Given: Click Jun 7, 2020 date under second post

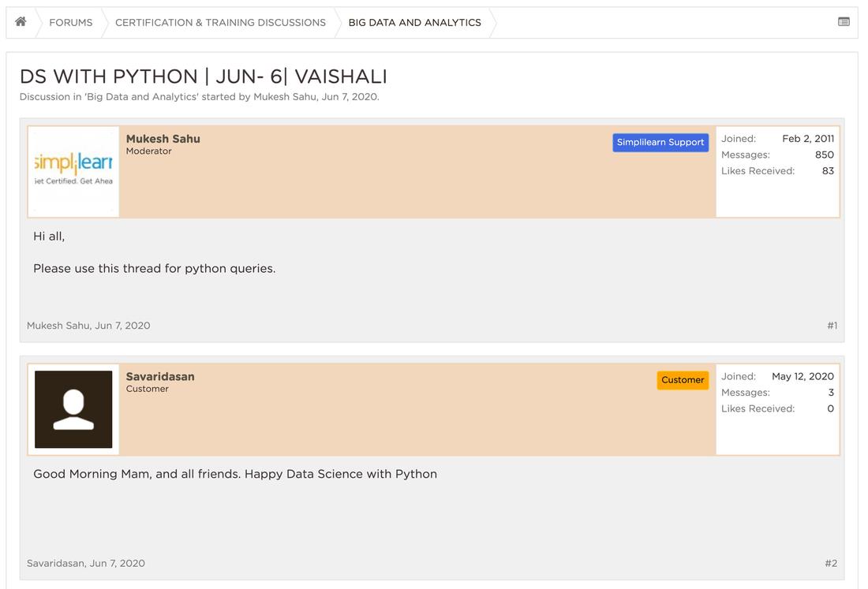Looking at the screenshot, I should [x=117, y=564].
